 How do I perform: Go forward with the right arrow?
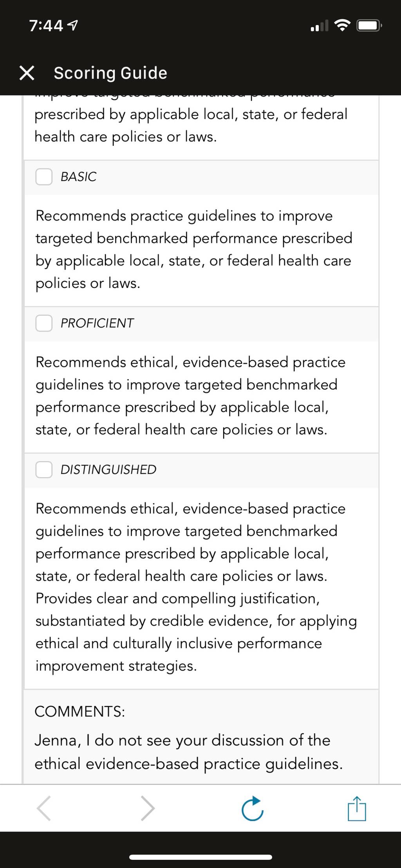click(148, 808)
